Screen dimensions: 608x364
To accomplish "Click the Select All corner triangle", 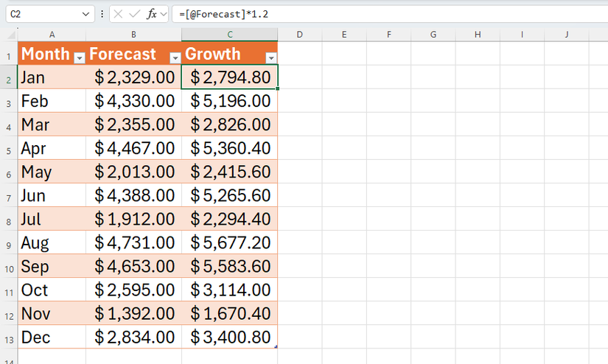I will pyautogui.click(x=11, y=35).
